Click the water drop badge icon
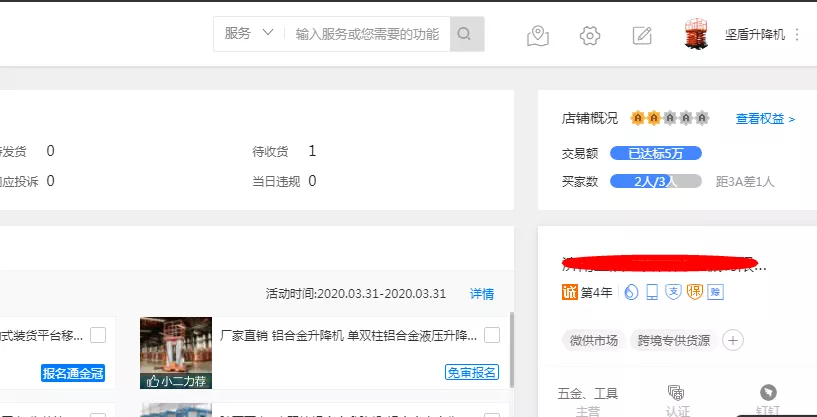This screenshot has height=417, width=817. click(630, 292)
